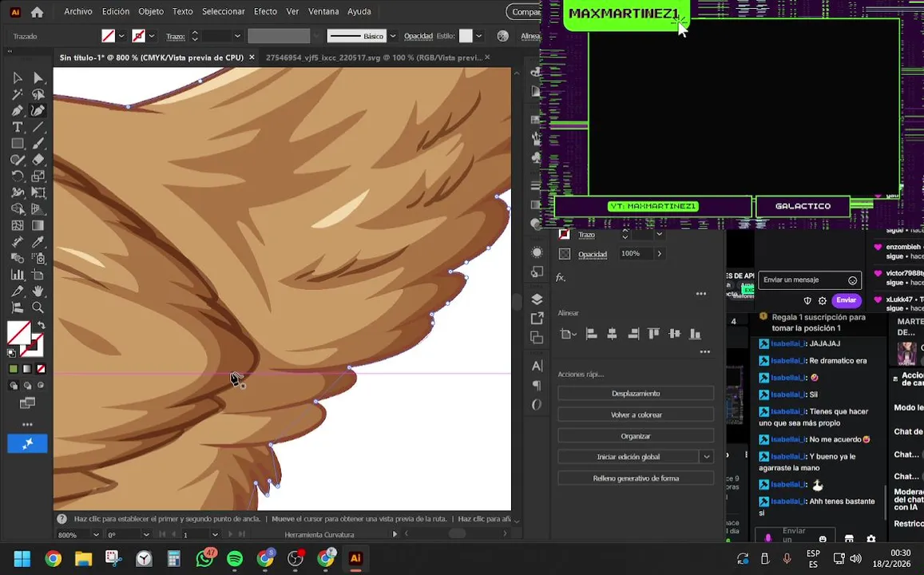
Task: Open the 800% zoom level dropdown
Action: click(x=96, y=535)
